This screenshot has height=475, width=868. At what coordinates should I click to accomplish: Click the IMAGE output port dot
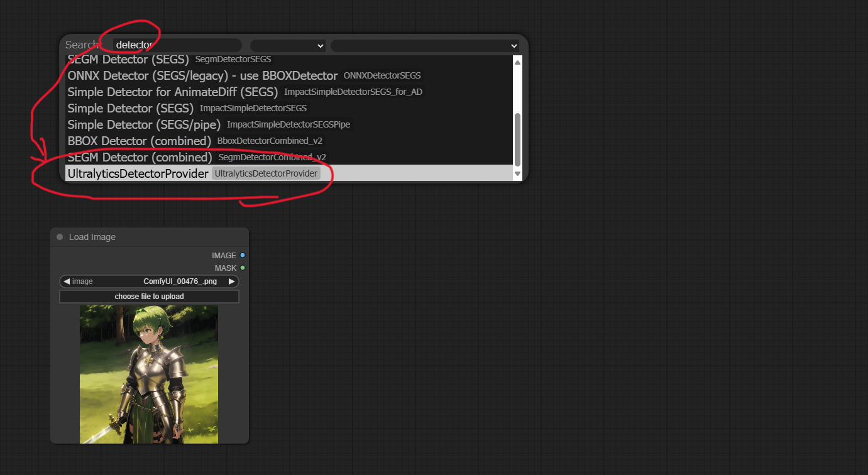click(x=243, y=255)
